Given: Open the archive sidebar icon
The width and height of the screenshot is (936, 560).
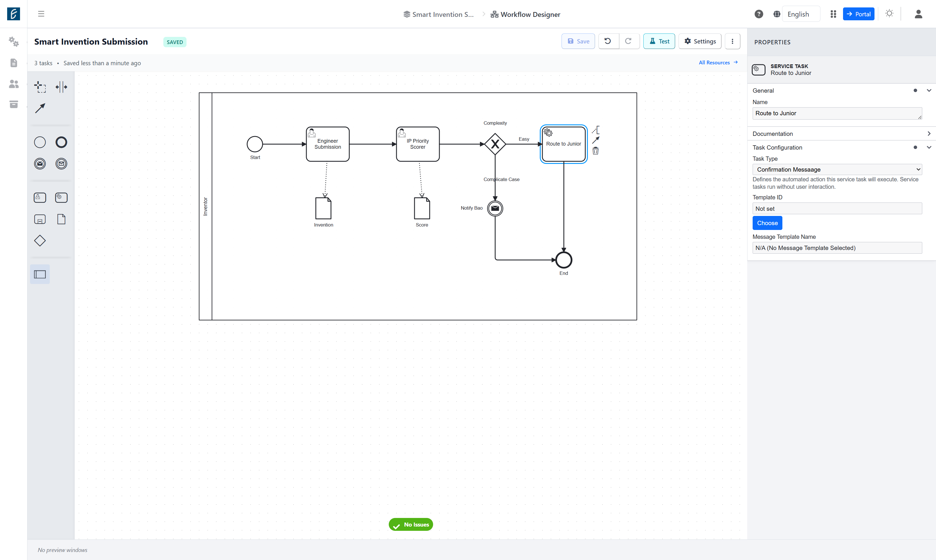Looking at the screenshot, I should pos(13,104).
